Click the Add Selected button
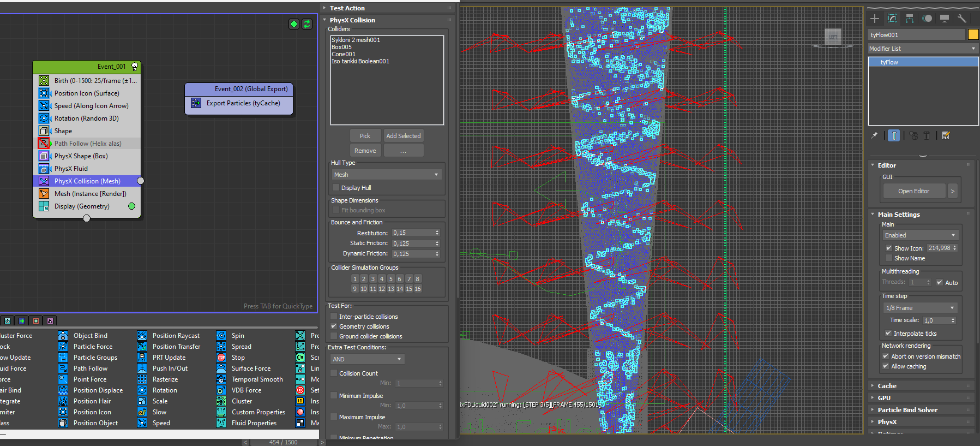Screen dimensions: 980x446 tap(404, 136)
